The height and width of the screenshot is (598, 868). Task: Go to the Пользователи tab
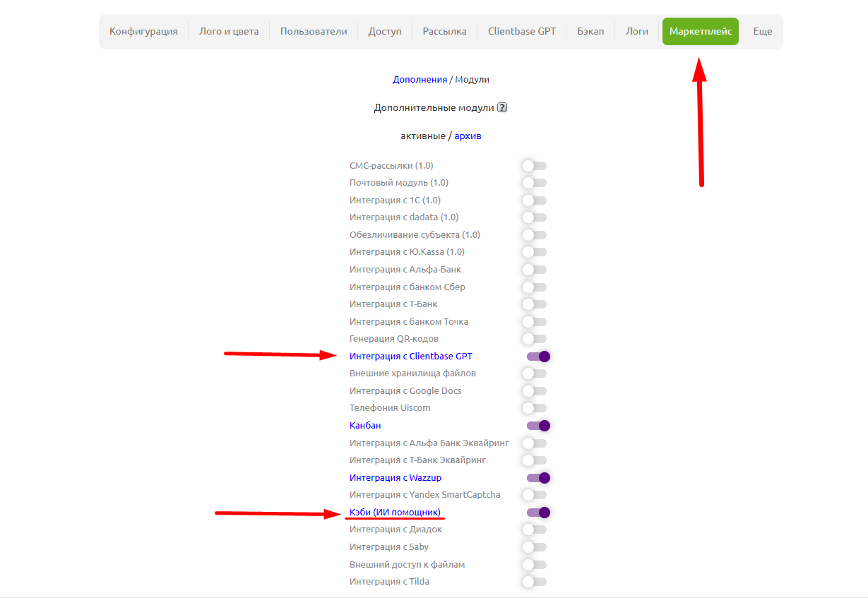[x=314, y=32]
